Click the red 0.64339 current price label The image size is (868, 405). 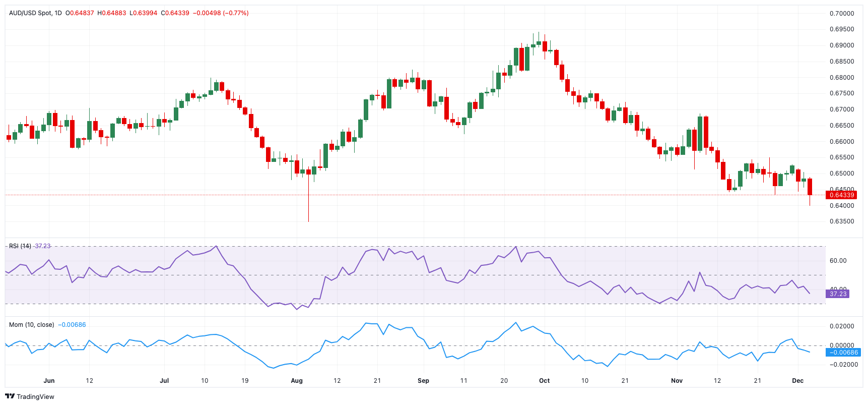841,195
